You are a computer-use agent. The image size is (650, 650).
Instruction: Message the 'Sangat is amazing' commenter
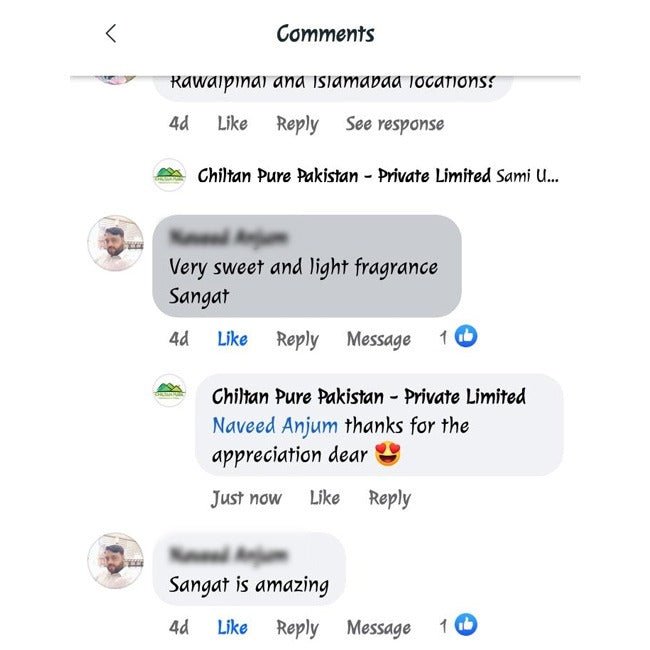coord(378,628)
